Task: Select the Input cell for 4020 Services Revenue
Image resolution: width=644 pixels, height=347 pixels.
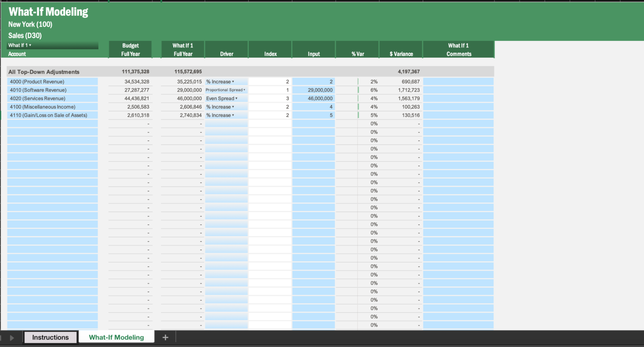Action: 313,98
